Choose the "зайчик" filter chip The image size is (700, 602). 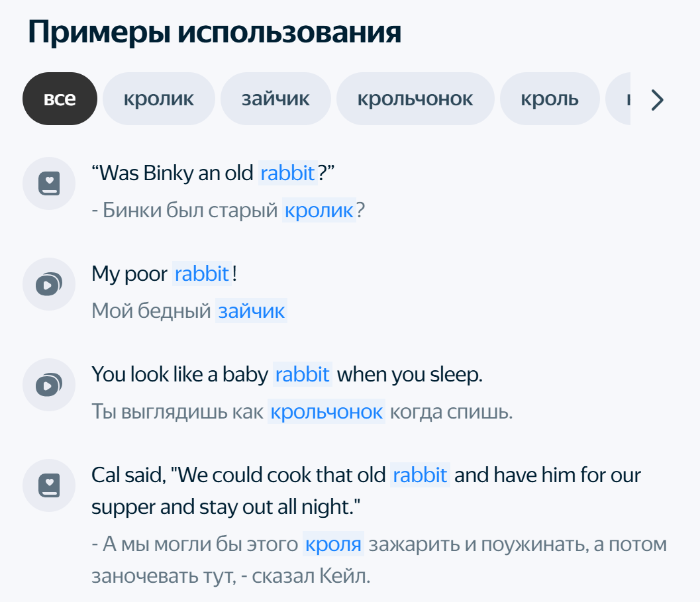pyautogui.click(x=275, y=99)
